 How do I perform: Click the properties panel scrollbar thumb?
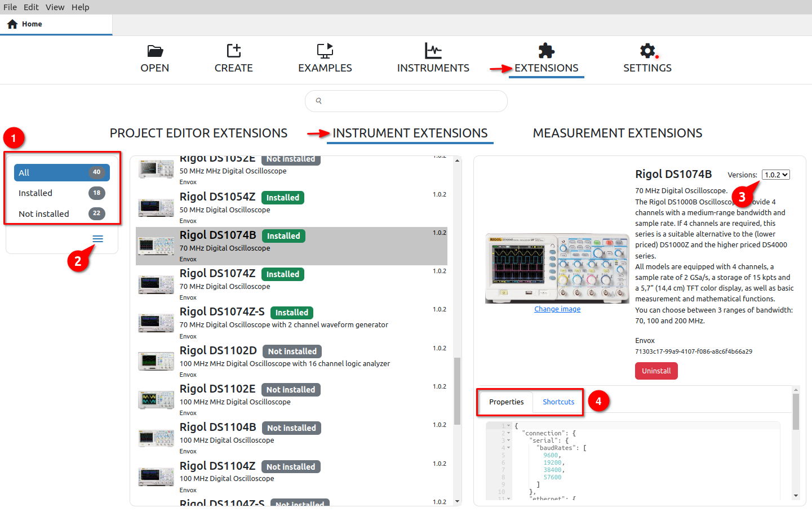point(796,412)
